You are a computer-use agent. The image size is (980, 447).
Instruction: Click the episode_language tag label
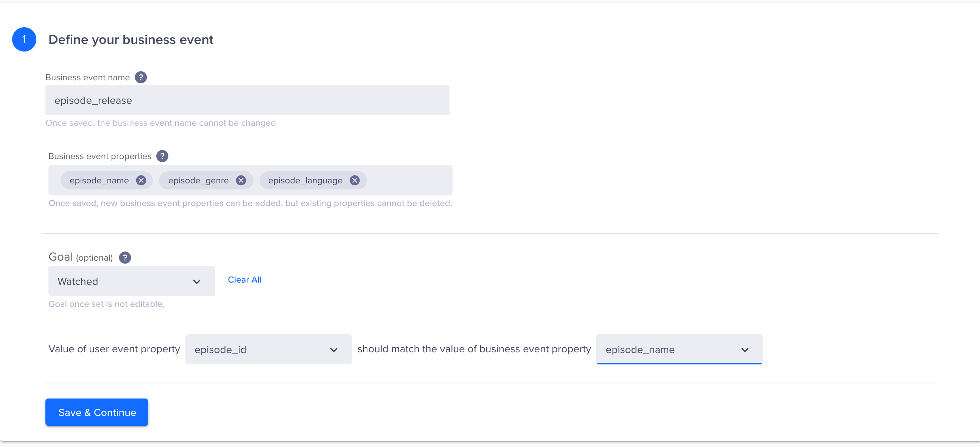click(x=305, y=180)
